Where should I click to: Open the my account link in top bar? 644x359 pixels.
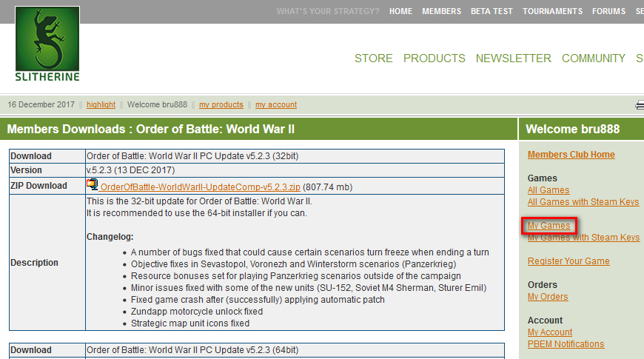276,105
